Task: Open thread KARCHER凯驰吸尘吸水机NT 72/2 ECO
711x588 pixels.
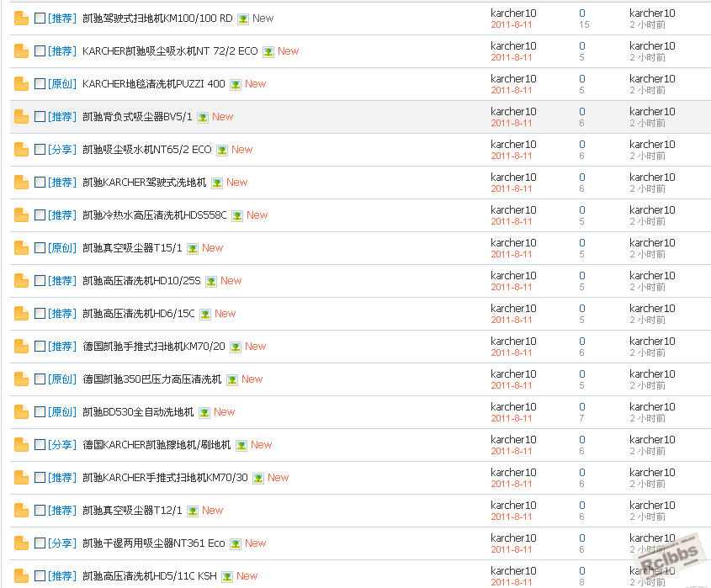Action: coord(170,51)
